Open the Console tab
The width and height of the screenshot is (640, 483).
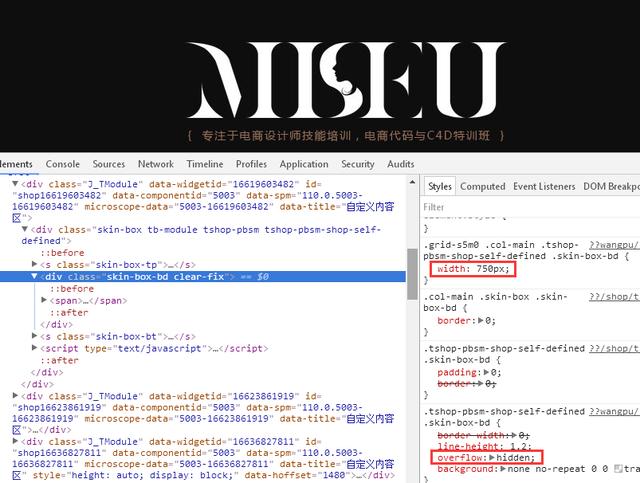pyautogui.click(x=62, y=164)
